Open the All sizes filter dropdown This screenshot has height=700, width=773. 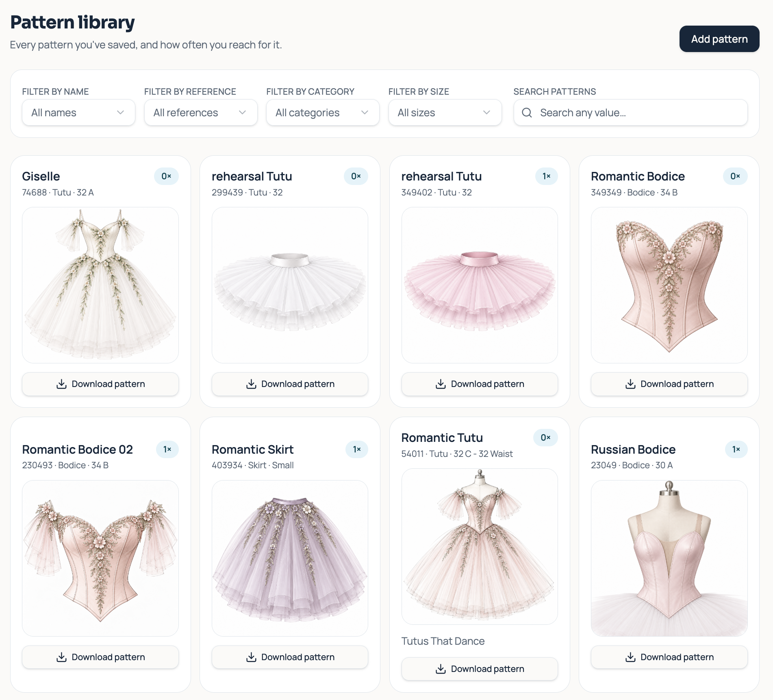[x=445, y=113]
